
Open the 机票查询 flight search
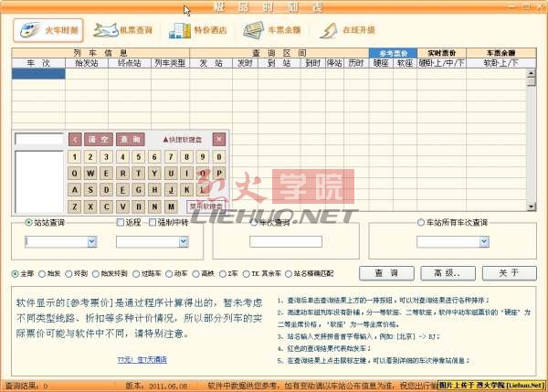click(124, 30)
